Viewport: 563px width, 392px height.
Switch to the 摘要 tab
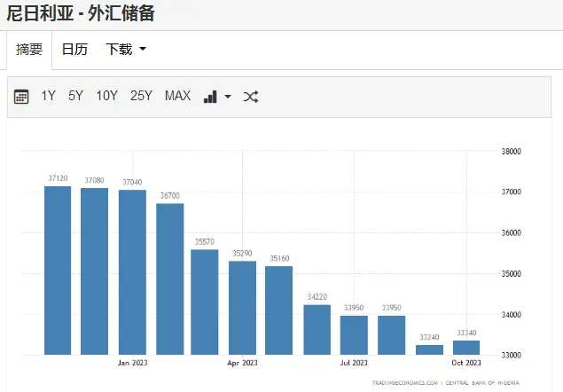29,50
